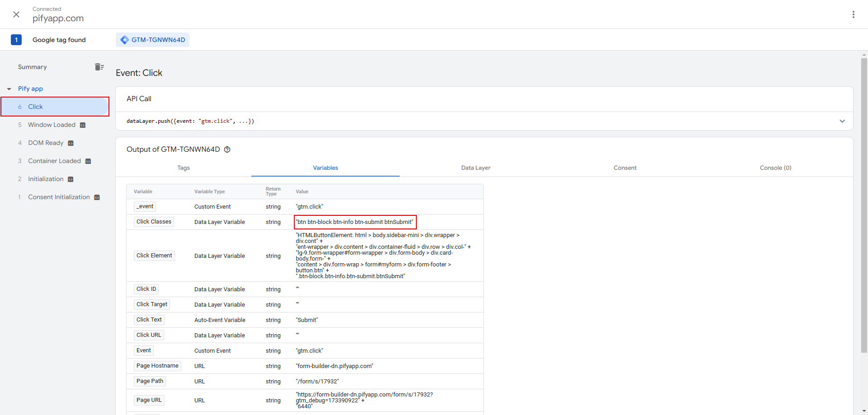The height and width of the screenshot is (415, 868).
Task: Click the Event variable chip
Action: click(144, 350)
